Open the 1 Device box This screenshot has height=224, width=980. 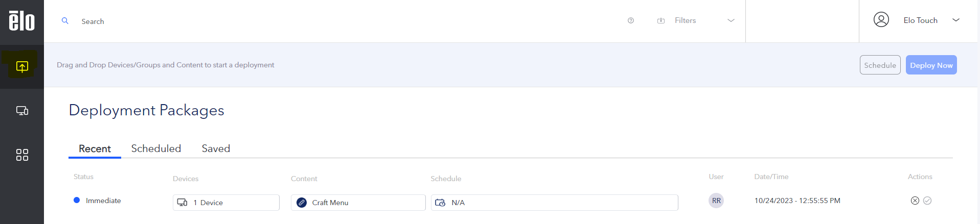(226, 203)
